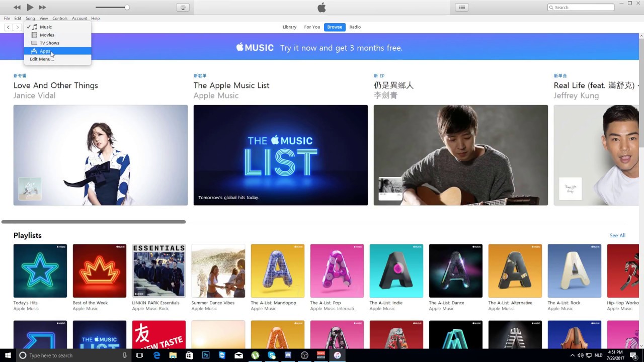The image size is (644, 362).
Task: Open Discord from the taskbar
Action: tap(288, 355)
